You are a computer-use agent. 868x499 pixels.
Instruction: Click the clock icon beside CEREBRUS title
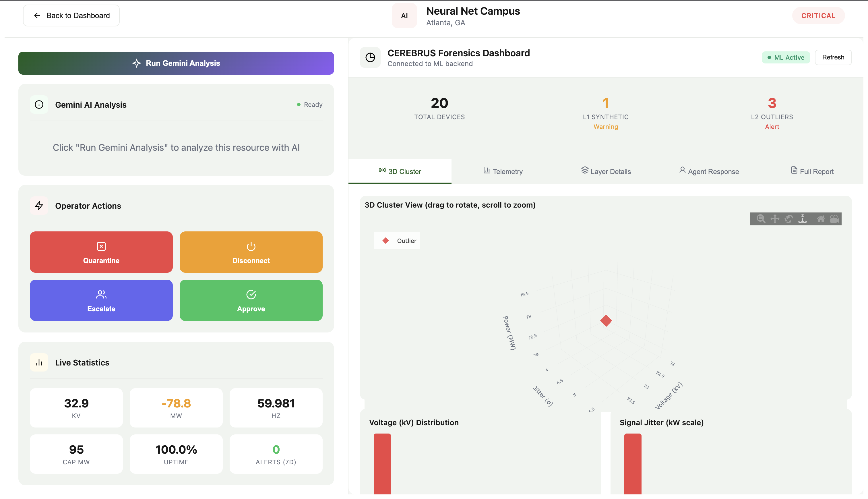370,57
